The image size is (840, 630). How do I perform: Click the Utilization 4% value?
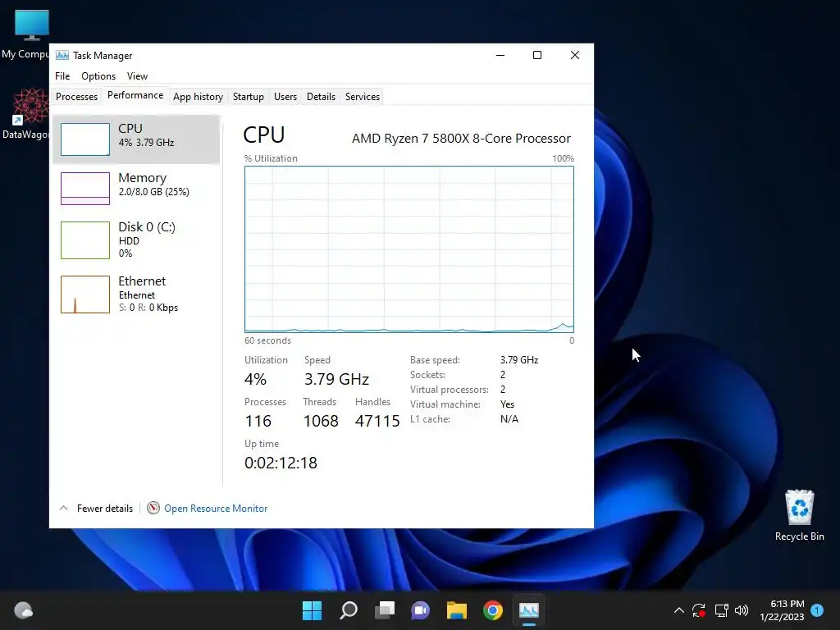click(255, 379)
